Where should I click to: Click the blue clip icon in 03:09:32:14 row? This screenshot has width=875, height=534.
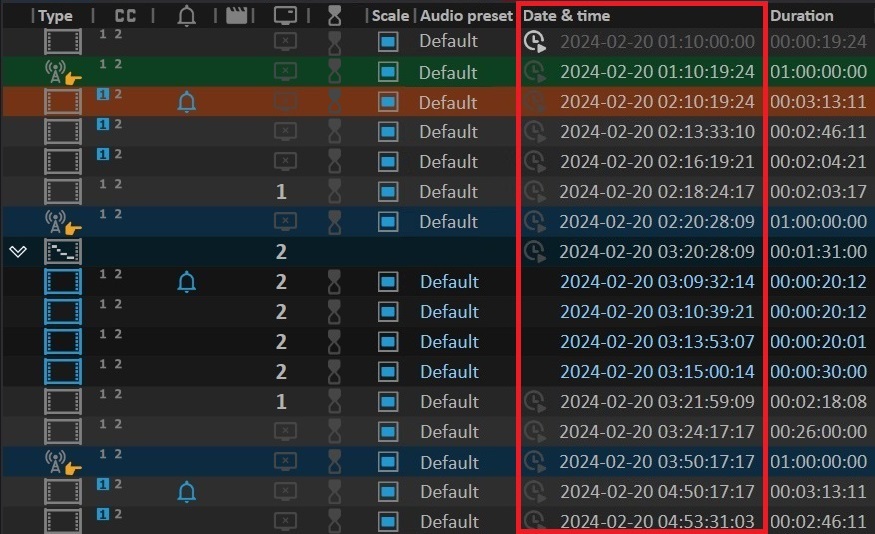[62, 282]
